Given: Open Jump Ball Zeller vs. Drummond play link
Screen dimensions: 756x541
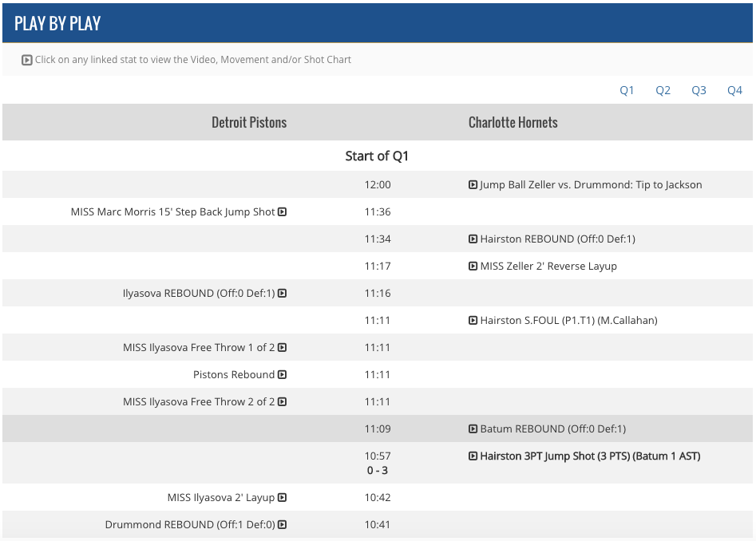Looking at the screenshot, I should tap(591, 184).
